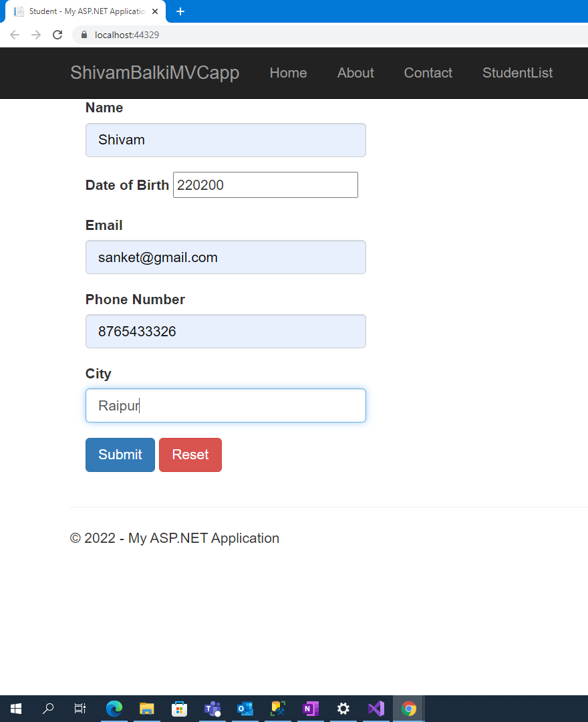
Task: Open Outlook from taskbar
Action: 245,709
